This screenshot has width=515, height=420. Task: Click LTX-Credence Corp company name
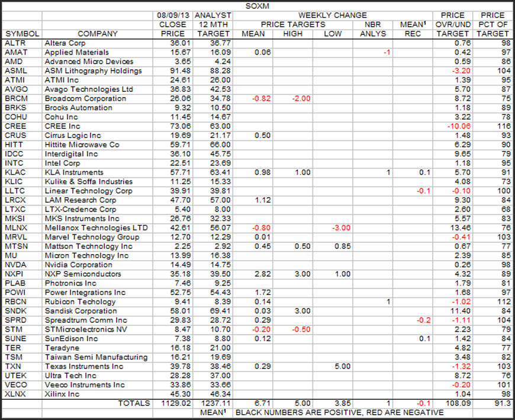(81, 209)
